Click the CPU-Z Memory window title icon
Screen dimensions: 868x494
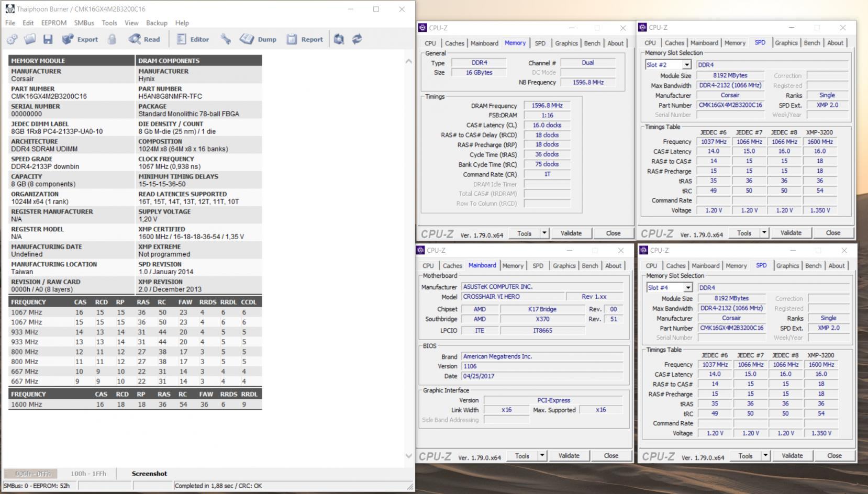point(423,28)
